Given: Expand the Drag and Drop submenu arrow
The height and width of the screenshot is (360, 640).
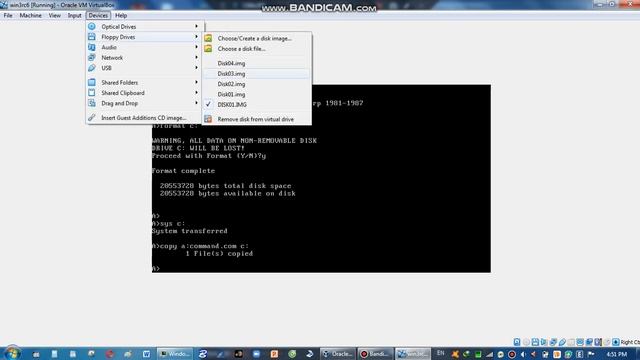Looking at the screenshot, I should click(196, 103).
